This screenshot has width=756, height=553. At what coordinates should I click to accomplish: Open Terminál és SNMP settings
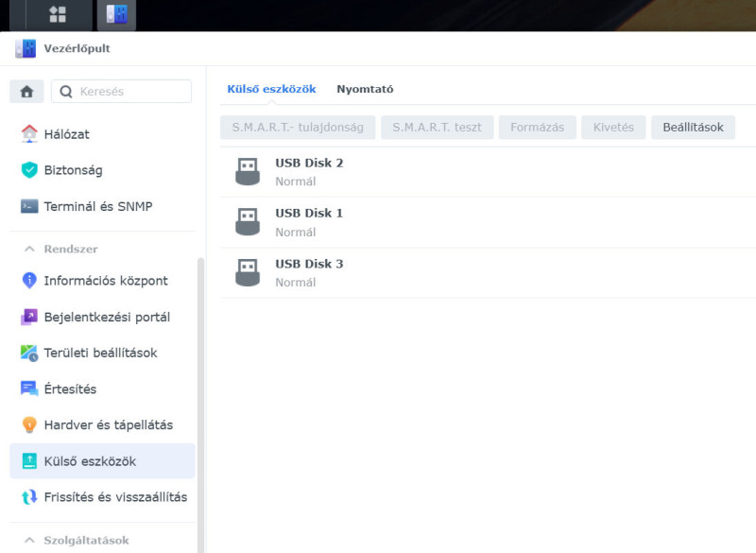point(102,206)
